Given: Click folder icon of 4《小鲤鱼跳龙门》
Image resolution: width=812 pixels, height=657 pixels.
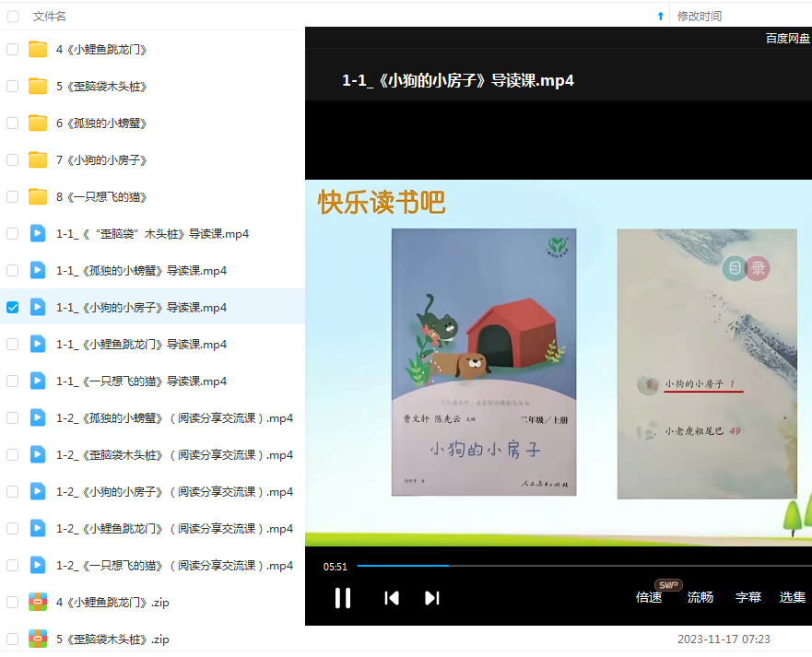Looking at the screenshot, I should [x=37, y=49].
